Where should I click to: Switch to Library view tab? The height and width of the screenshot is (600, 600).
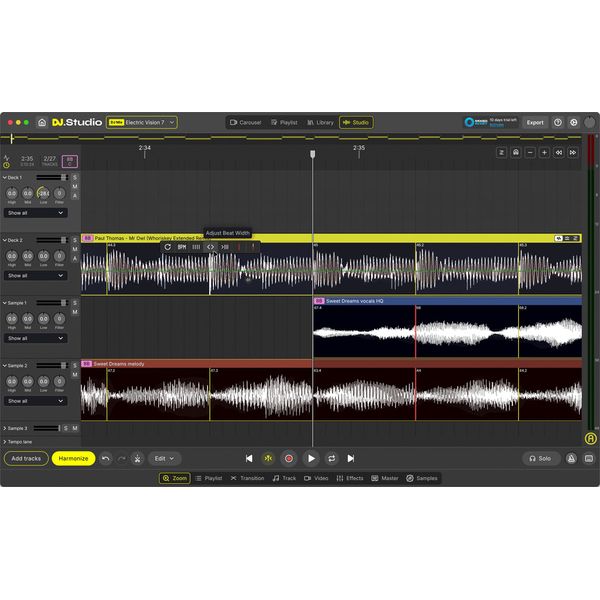[x=320, y=122]
